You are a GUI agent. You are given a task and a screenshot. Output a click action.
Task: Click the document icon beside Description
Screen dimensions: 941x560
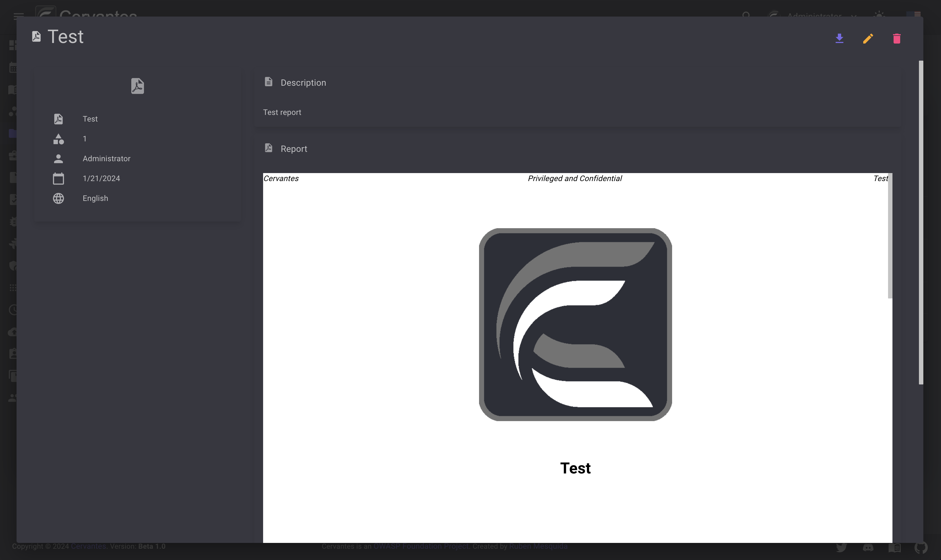tap(268, 82)
